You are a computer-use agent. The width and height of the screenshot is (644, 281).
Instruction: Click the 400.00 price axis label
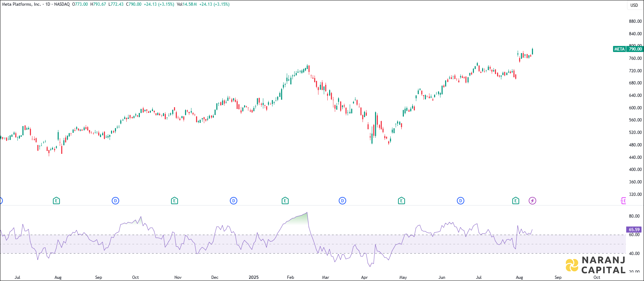pos(635,170)
